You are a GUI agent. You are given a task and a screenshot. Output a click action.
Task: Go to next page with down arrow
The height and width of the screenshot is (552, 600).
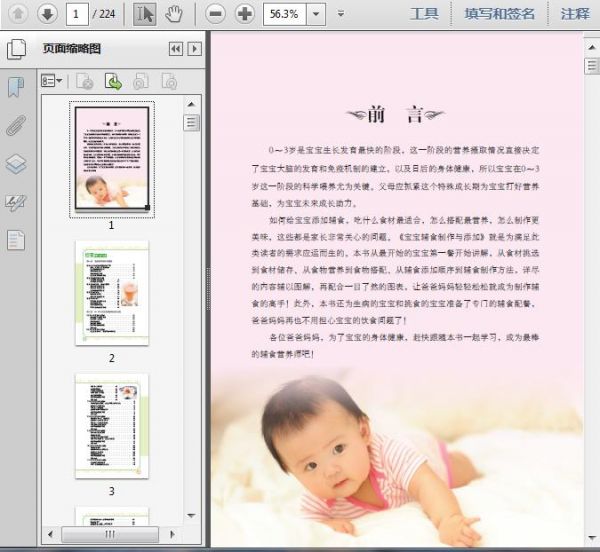click(x=47, y=14)
